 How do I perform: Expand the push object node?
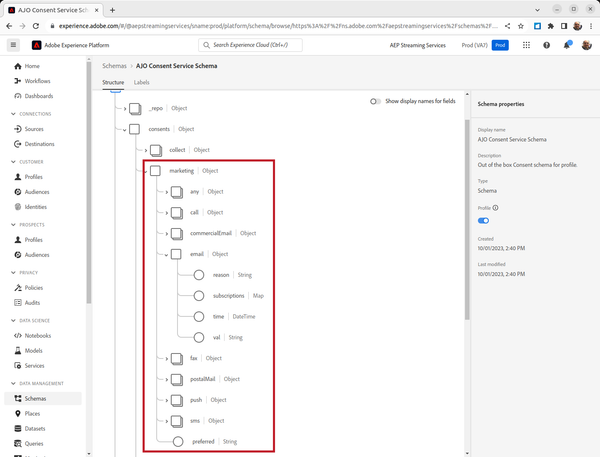[166, 400]
